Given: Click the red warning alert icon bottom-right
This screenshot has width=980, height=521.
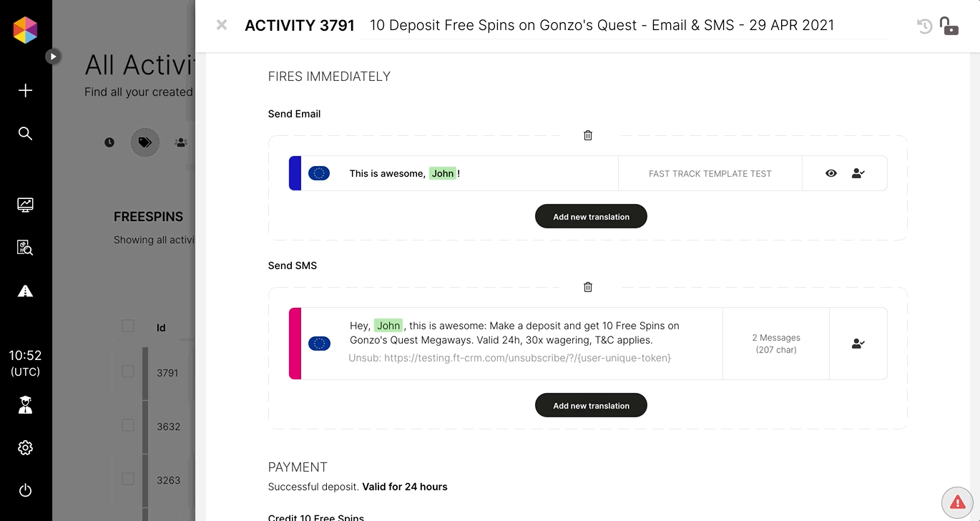Looking at the screenshot, I should (958, 502).
